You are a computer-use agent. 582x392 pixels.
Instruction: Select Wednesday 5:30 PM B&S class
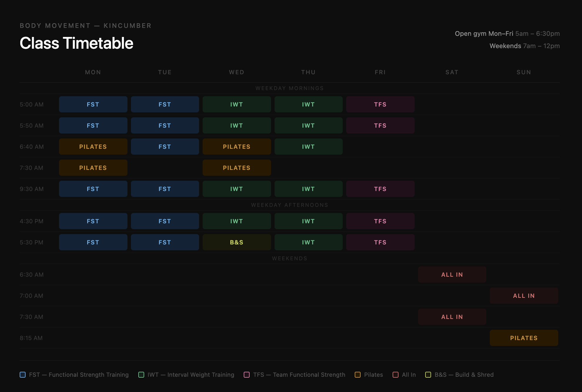pos(237,242)
